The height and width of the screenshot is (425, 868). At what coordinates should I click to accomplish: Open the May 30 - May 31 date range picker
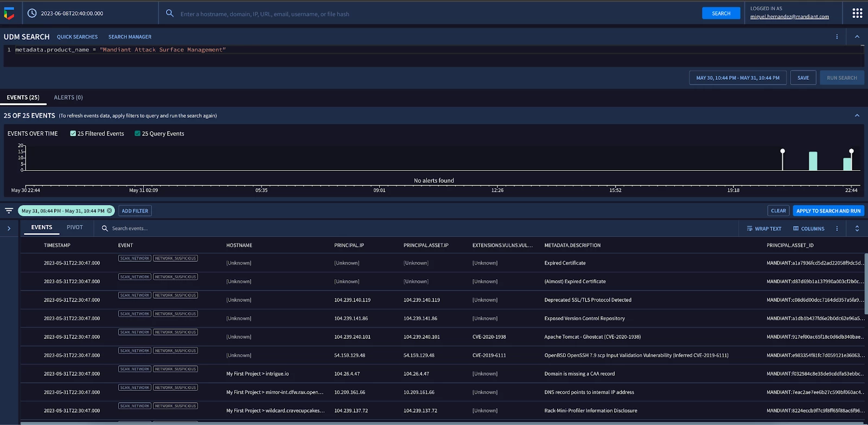738,78
